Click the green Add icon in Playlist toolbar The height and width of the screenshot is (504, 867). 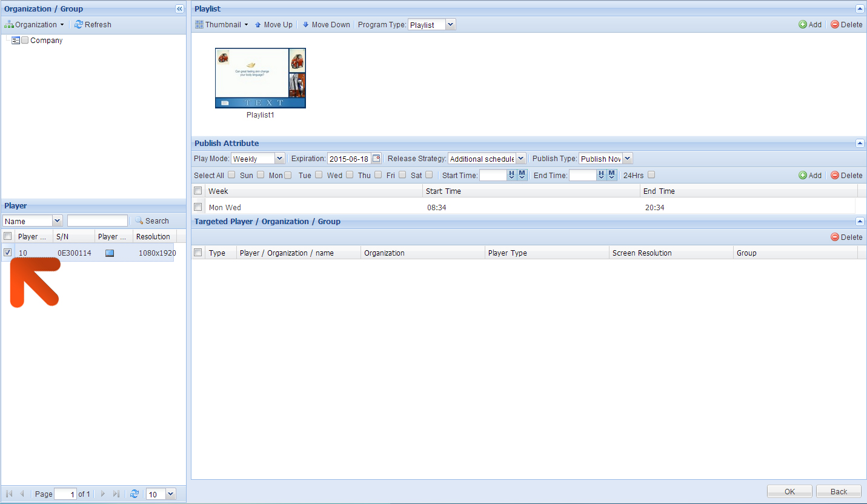tap(803, 25)
